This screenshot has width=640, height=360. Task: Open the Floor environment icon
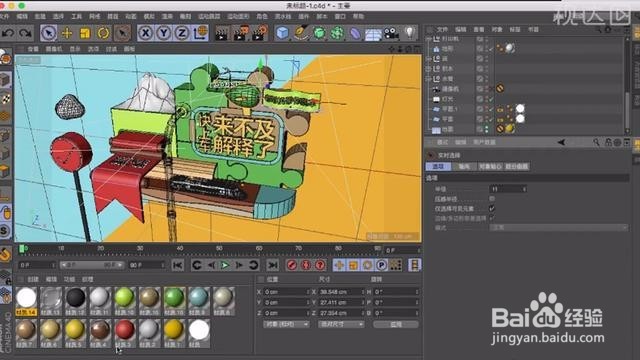click(373, 34)
